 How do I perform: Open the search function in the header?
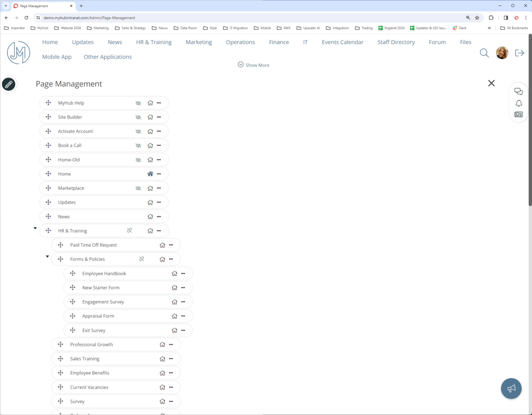click(484, 53)
